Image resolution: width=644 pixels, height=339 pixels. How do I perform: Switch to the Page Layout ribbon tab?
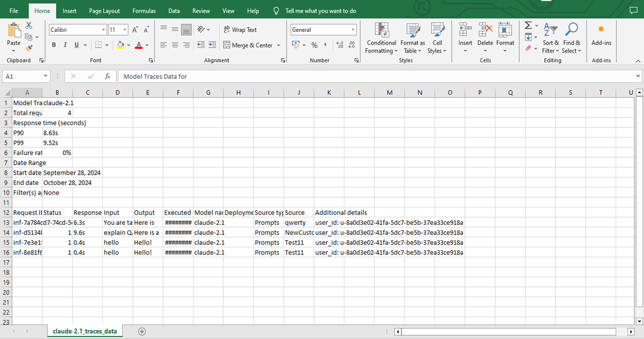pos(104,11)
